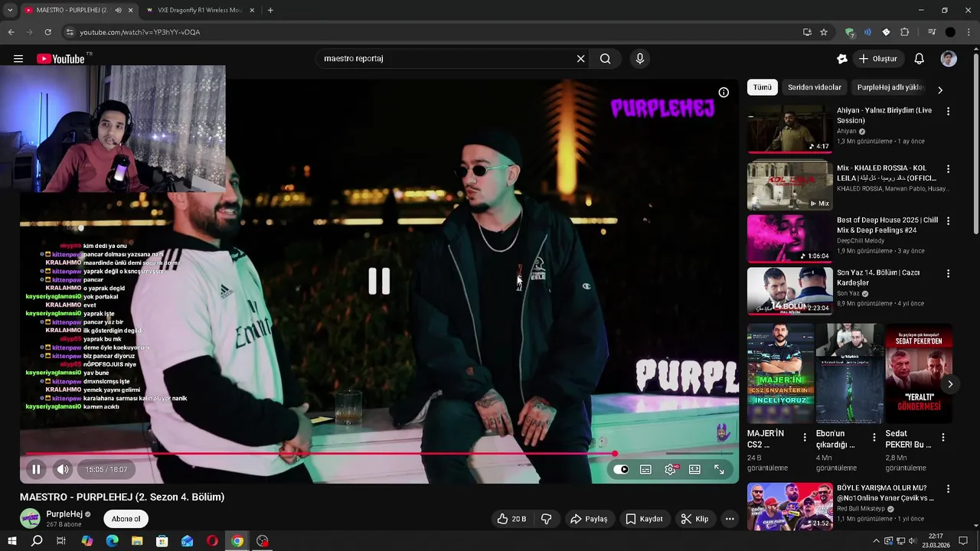Click the sparkle icon beside Oluştur
Screen dimensions: 980x551
842,59
